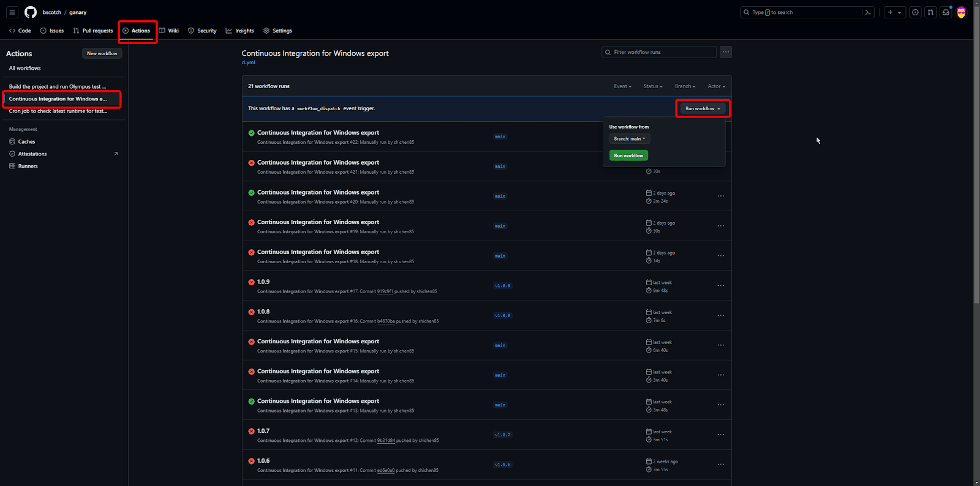Open commit 919c9f1 link
This screenshot has width=980, height=486.
click(x=385, y=291)
